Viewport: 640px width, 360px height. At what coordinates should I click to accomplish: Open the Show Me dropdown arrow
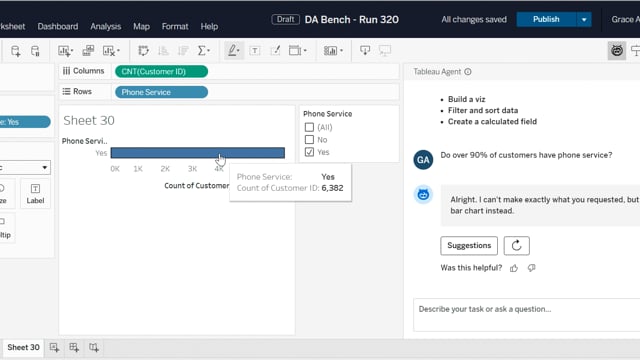pyautogui.click(x=341, y=51)
